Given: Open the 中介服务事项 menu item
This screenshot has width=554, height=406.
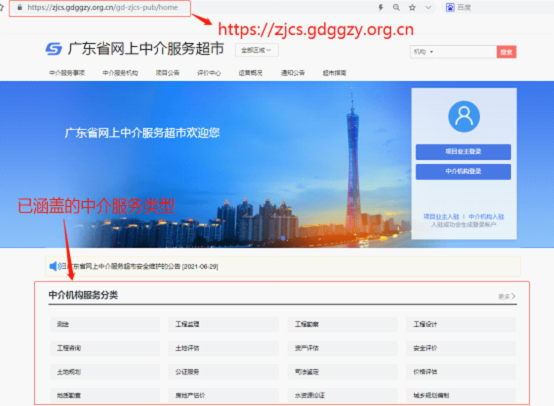Looking at the screenshot, I should point(67,73).
